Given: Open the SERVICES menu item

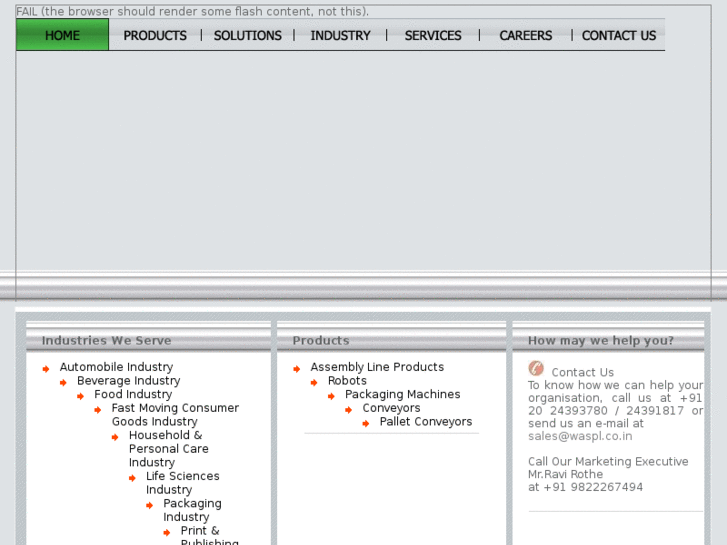Looking at the screenshot, I should [433, 36].
